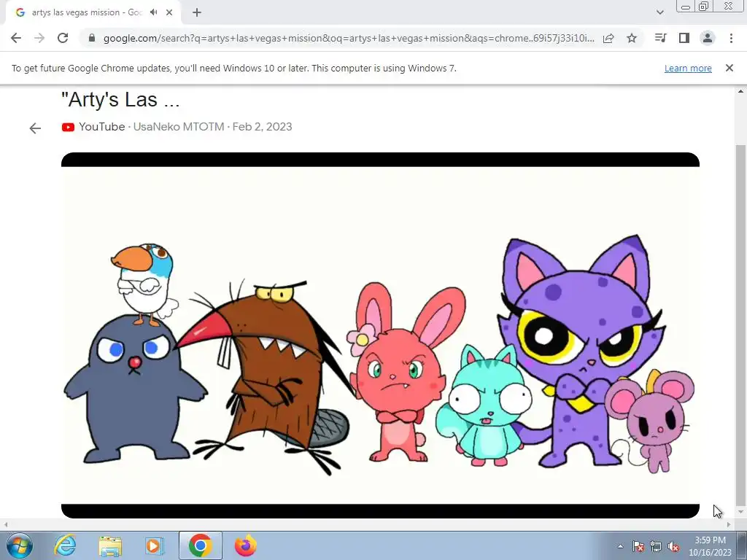This screenshot has width=747, height=560.
Task: Open Windows Explorer from taskbar
Action: point(110,545)
